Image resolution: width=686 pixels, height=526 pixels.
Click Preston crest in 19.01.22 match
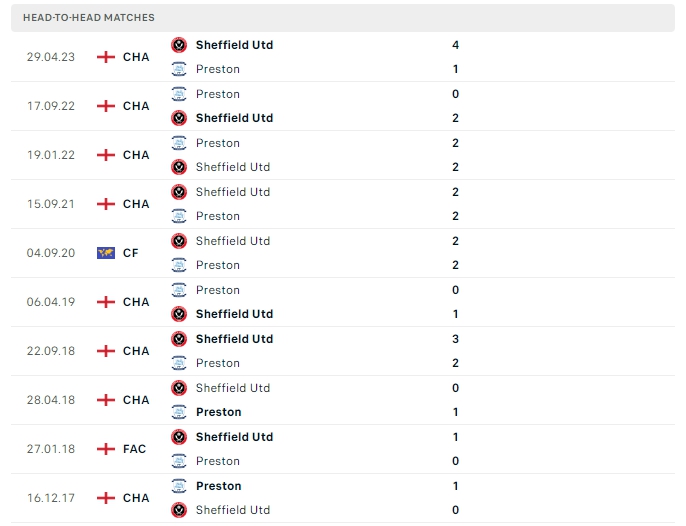179,143
